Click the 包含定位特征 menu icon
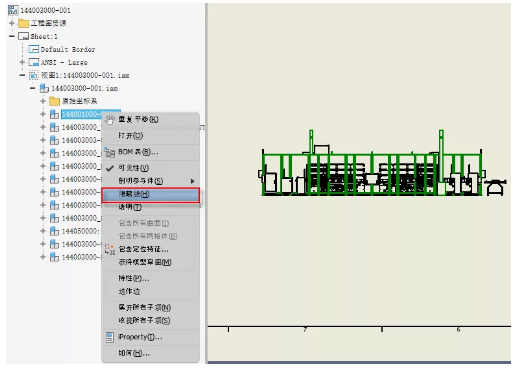Viewport: 519px width, 368px height. point(110,249)
